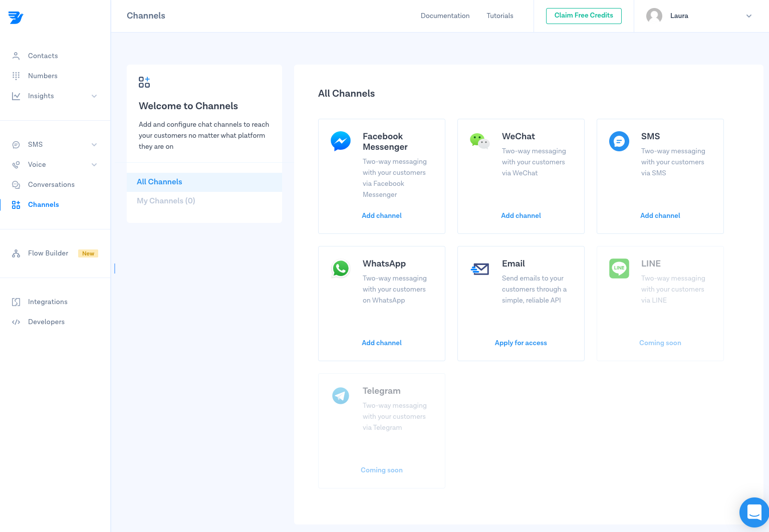Screen dimensions: 769x532
Task: Click the New badge beside Flow Builder
Action: pos(88,253)
